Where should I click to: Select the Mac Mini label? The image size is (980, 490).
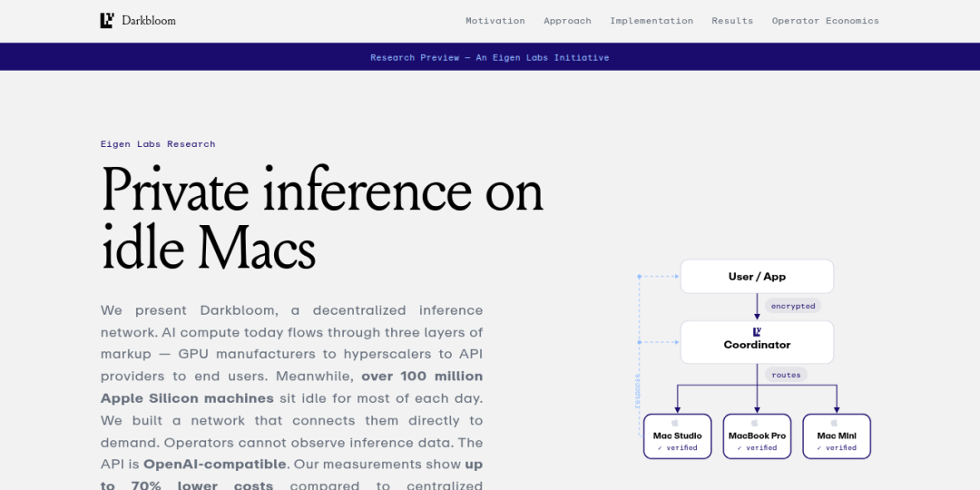tap(837, 436)
